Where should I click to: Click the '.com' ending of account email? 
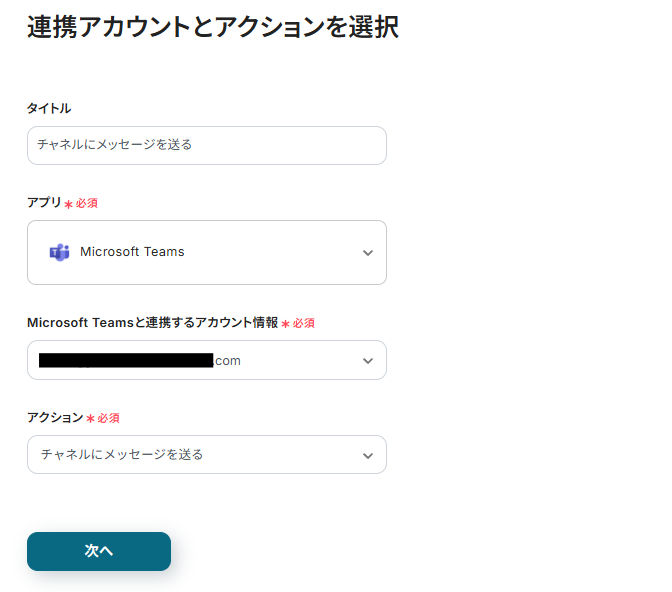coord(228,360)
